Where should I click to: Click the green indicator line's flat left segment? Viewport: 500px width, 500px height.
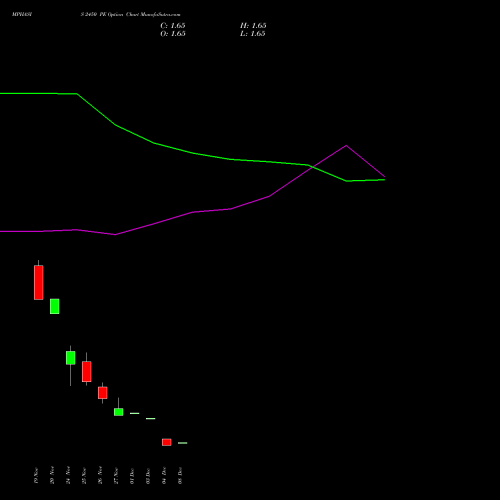[x=38, y=94]
